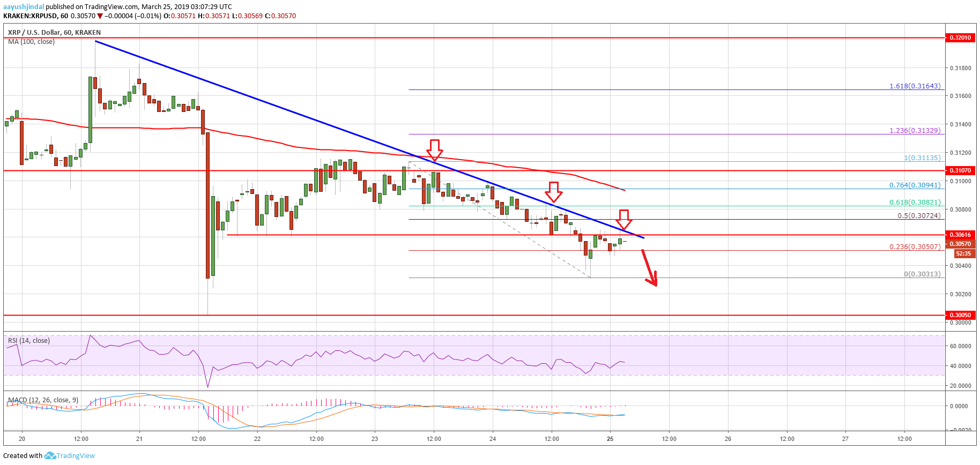
Task: Open the TradingView link in footer
Action: pyautogui.click(x=76, y=456)
